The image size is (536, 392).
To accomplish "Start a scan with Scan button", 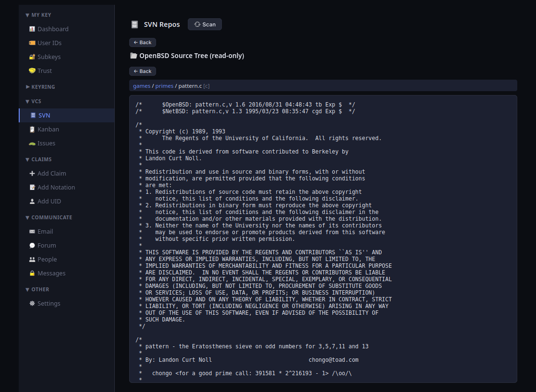I will coord(205,24).
